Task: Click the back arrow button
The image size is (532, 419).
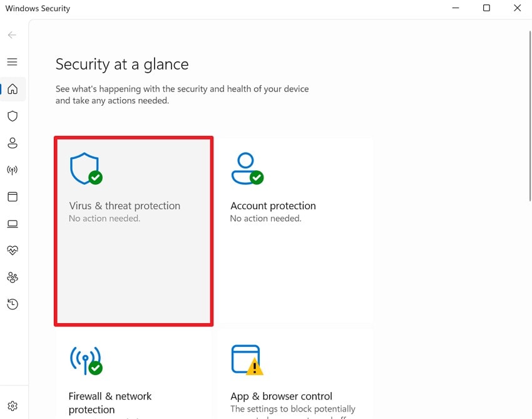Action: pos(13,35)
